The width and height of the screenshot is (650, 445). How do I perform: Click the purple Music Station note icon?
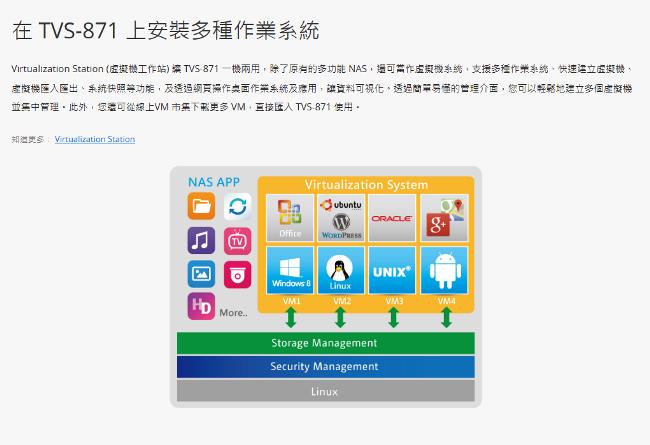point(201,241)
